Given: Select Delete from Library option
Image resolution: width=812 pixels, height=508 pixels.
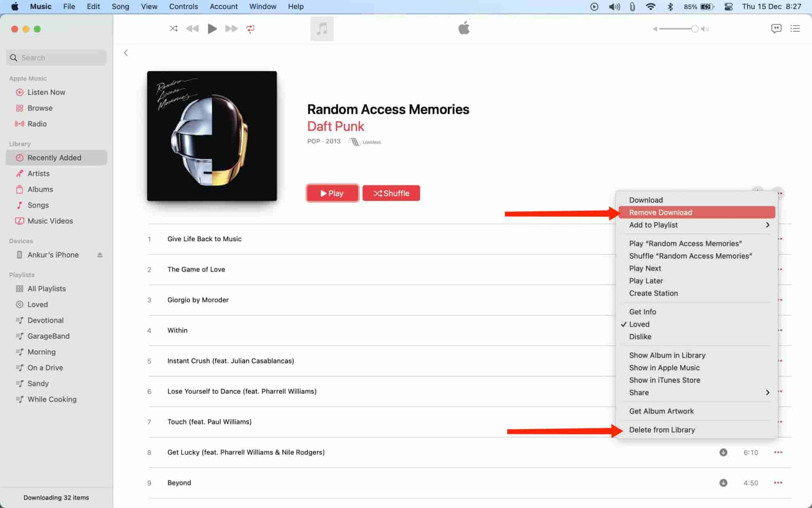Looking at the screenshot, I should pyautogui.click(x=662, y=429).
